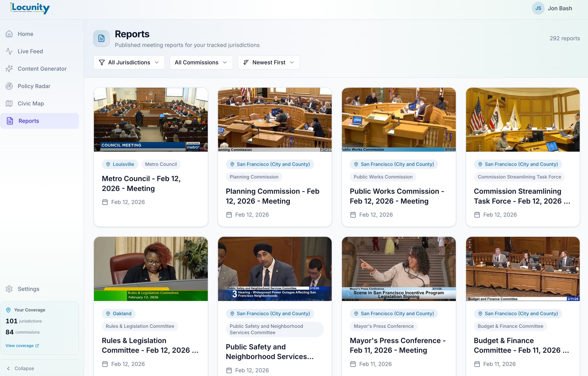Switch to the Reports section in the sidebar
This screenshot has width=588, height=376.
click(28, 121)
